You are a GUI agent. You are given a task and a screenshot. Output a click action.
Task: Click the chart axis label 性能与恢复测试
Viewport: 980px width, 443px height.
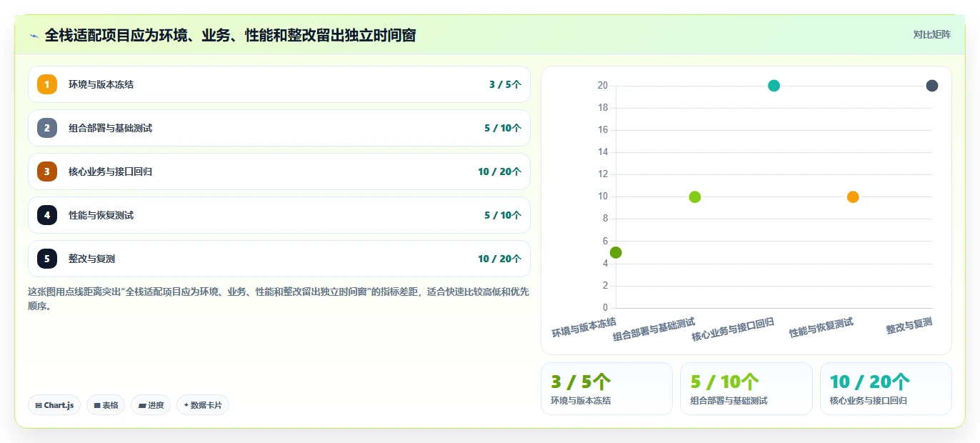pos(821,328)
